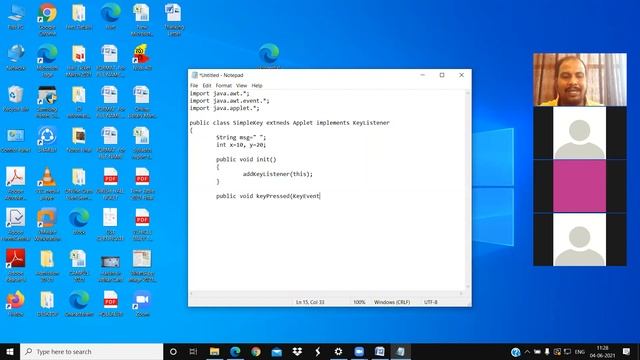Click the 'addKeyListener(this);' line

[278, 174]
